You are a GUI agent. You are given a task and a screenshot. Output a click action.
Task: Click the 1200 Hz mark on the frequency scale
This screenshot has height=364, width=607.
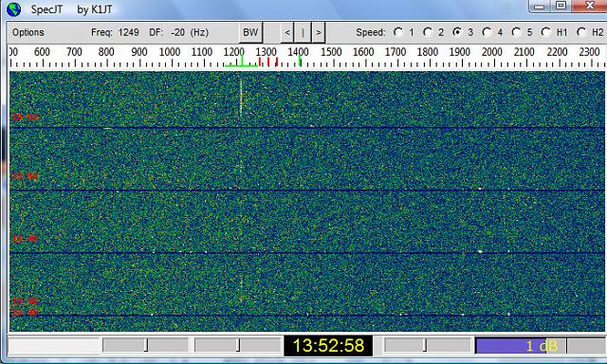(234, 52)
